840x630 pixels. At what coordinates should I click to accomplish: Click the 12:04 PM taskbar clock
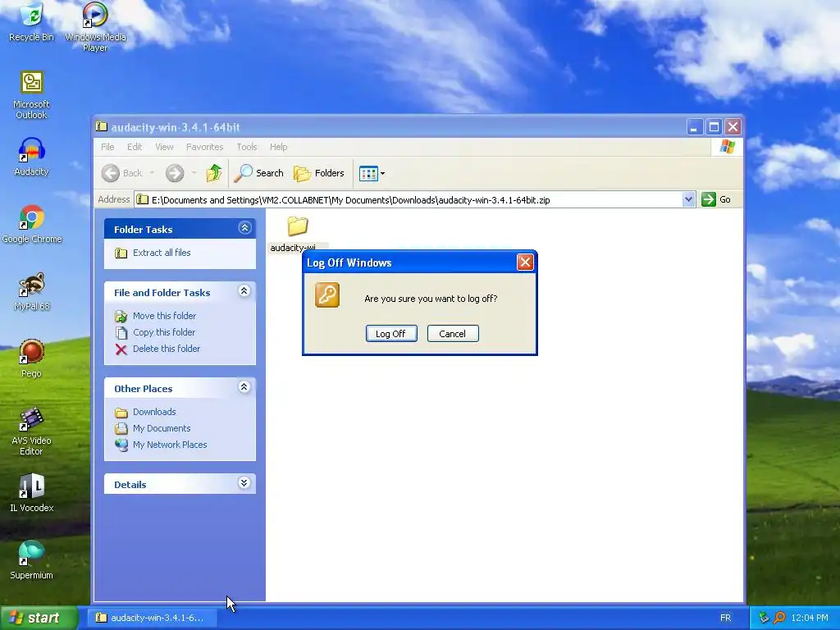[810, 618]
